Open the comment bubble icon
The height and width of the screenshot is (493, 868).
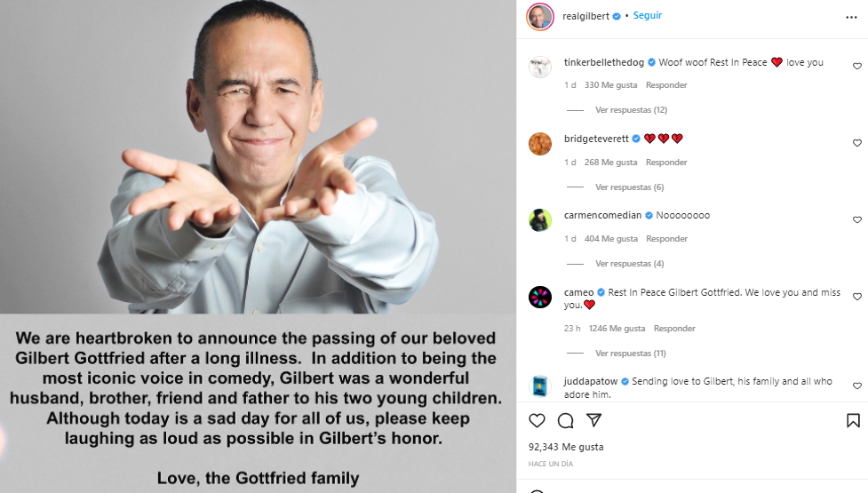coord(565,421)
